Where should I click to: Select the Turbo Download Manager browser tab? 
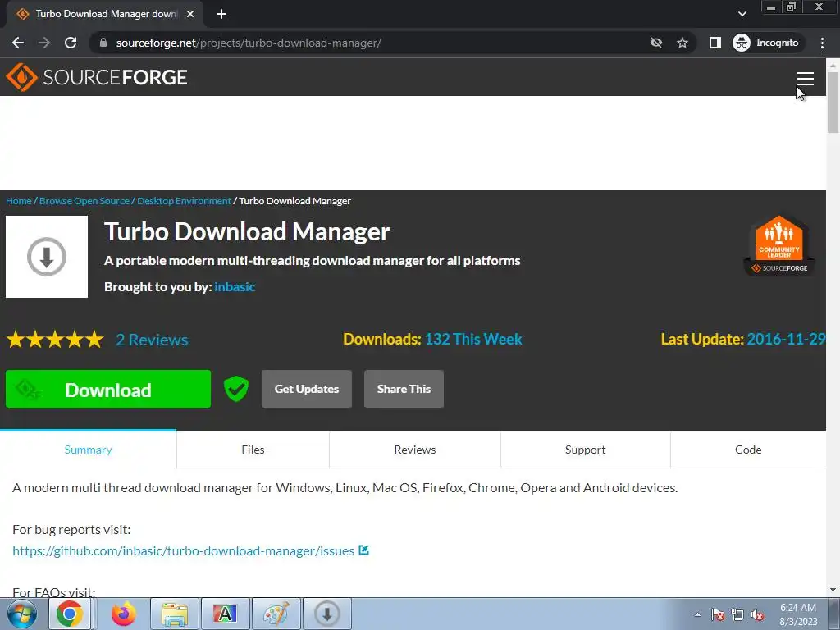tap(105, 14)
